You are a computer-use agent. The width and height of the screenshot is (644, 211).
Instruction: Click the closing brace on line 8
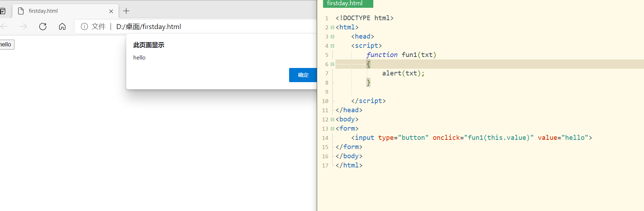click(x=368, y=82)
